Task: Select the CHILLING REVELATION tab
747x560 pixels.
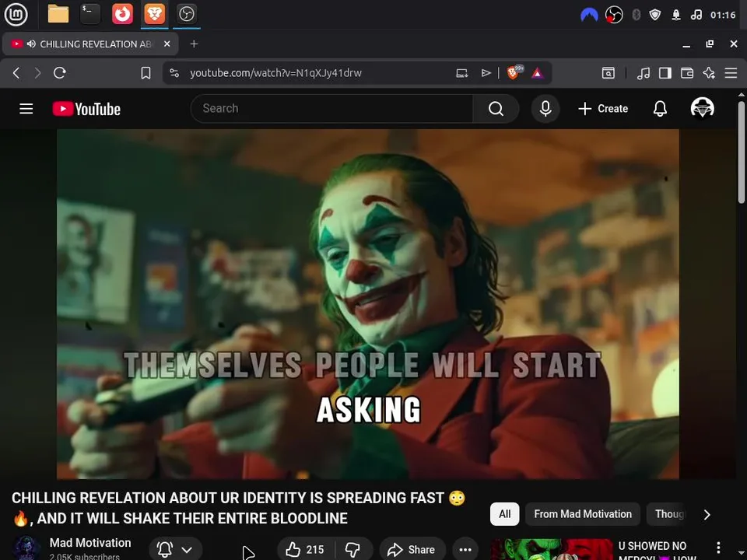Action: (x=90, y=44)
